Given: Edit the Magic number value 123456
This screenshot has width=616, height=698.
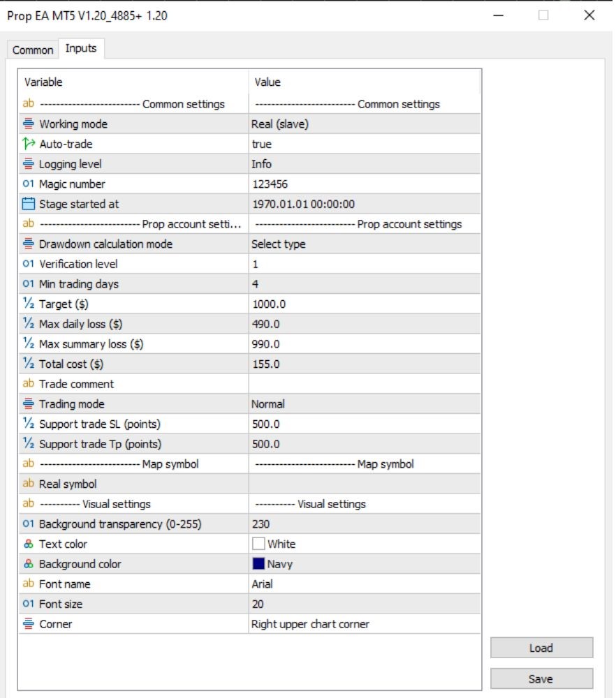Looking at the screenshot, I should click(x=365, y=184).
